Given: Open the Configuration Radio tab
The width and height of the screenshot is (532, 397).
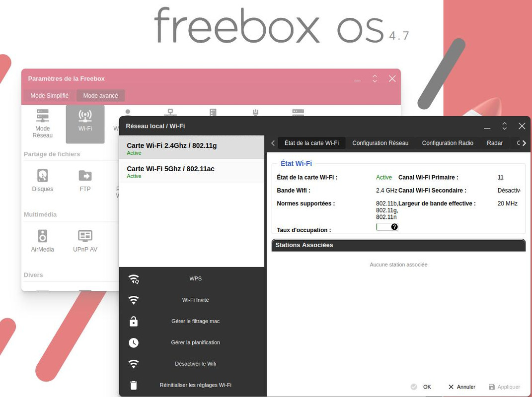Looking at the screenshot, I should pos(448,143).
